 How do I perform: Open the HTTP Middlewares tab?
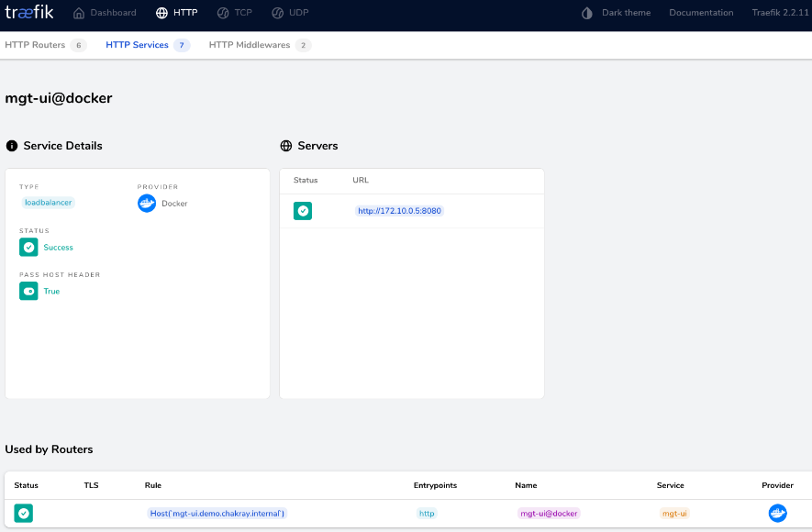(251, 44)
